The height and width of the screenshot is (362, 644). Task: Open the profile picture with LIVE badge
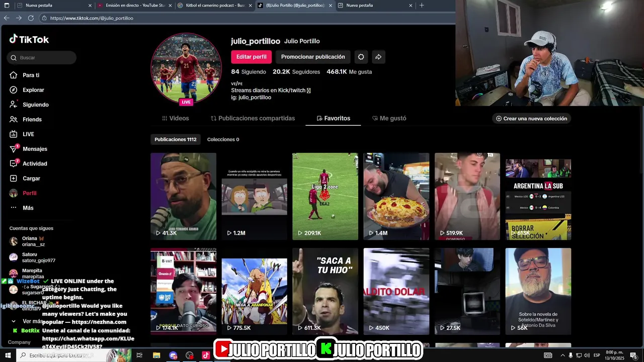pos(186,68)
